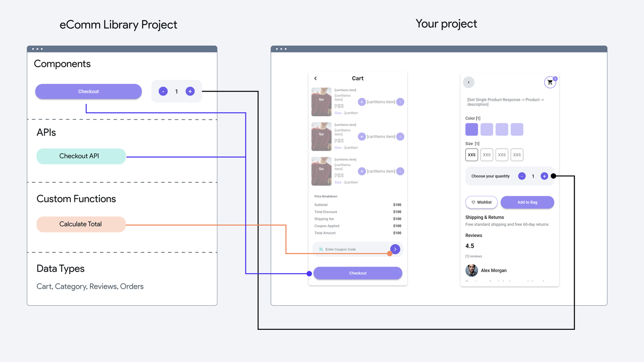Viewport: 644px width, 362px height.
Task: Click the back chevron on the product page
Action: click(x=469, y=82)
